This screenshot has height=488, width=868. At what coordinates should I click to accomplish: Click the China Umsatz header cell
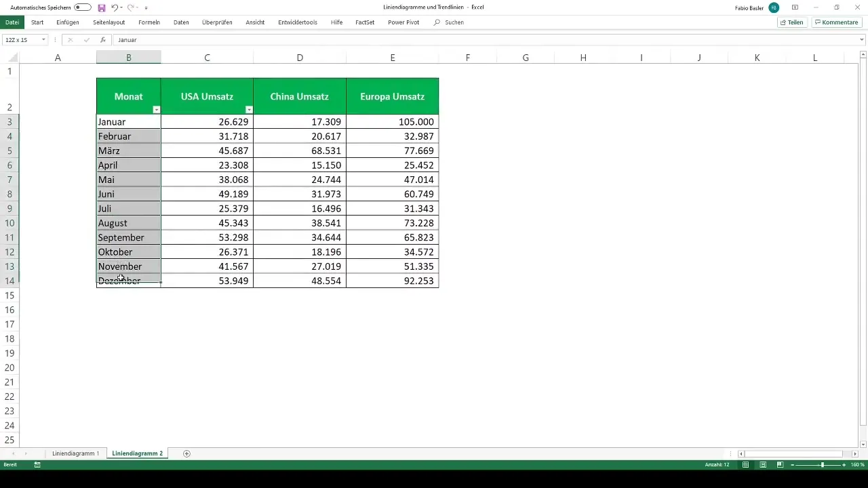click(300, 96)
